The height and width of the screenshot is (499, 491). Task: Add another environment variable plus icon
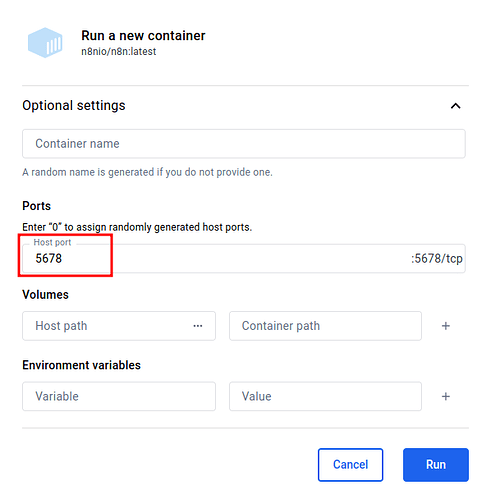(446, 396)
